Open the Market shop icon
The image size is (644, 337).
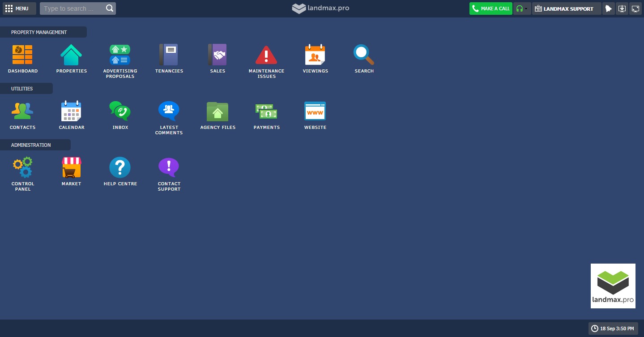pyautogui.click(x=71, y=168)
